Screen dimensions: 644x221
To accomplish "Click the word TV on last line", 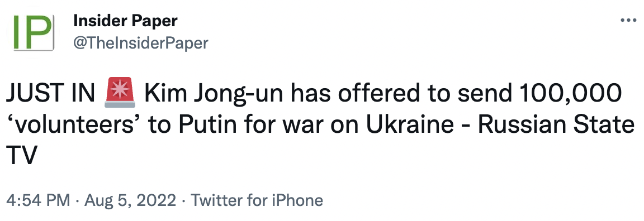I will (21, 156).
